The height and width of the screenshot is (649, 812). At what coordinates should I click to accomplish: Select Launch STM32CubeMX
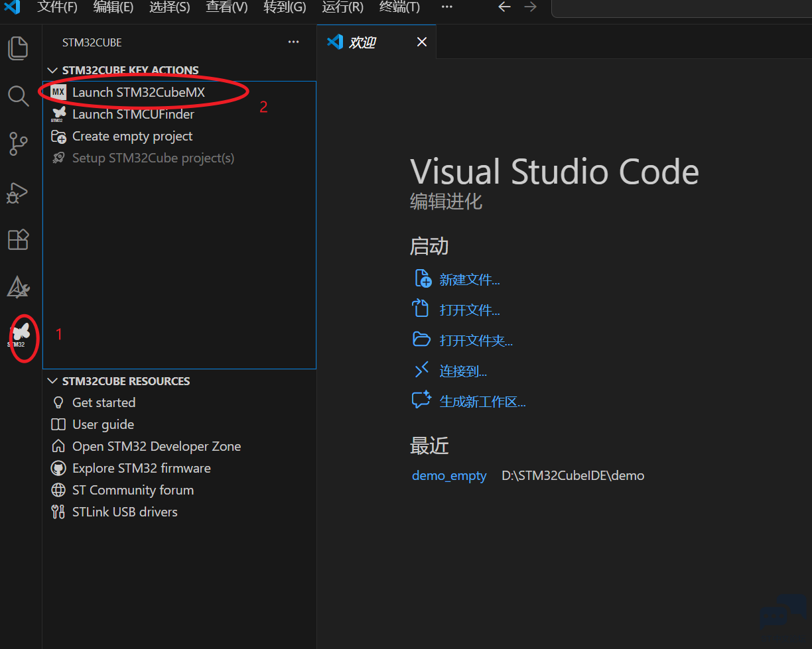pos(179,92)
